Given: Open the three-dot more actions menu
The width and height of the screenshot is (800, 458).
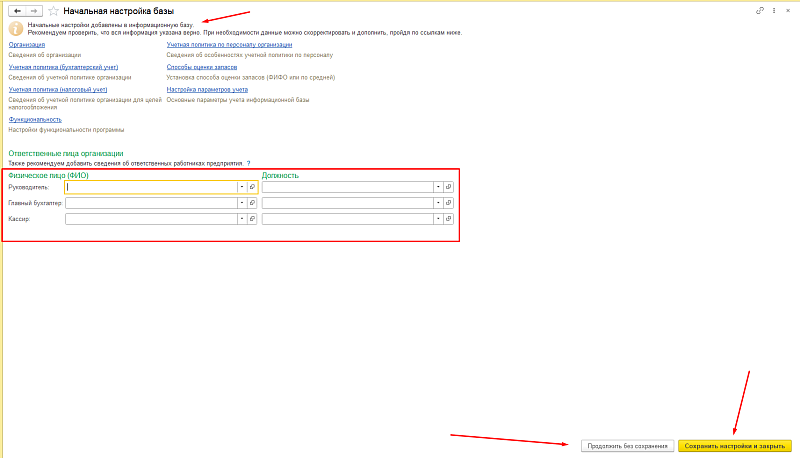Looking at the screenshot, I should click(773, 10).
